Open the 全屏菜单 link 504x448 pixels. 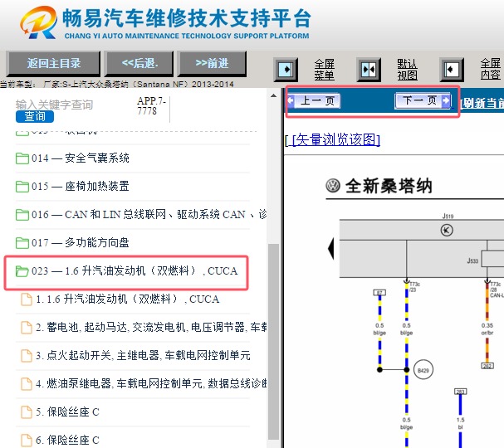[x=325, y=70]
